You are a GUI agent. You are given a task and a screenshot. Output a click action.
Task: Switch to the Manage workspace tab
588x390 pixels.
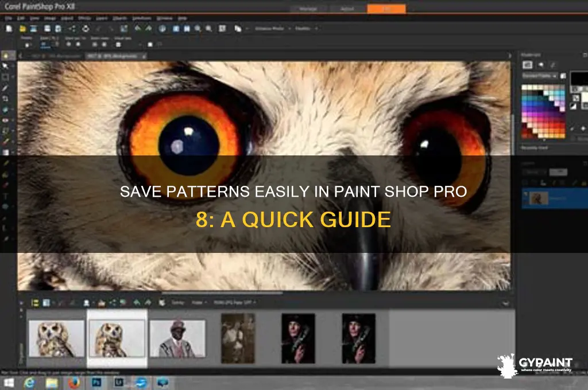point(308,9)
